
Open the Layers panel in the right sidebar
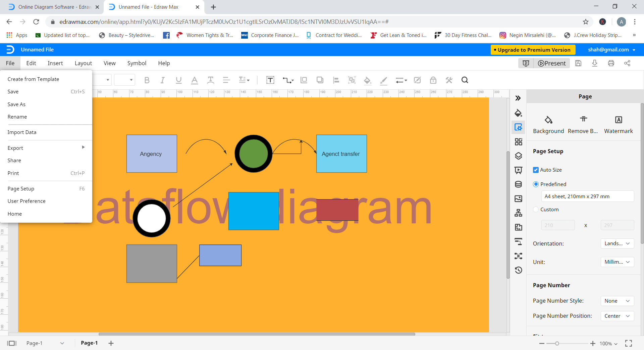pos(518,156)
